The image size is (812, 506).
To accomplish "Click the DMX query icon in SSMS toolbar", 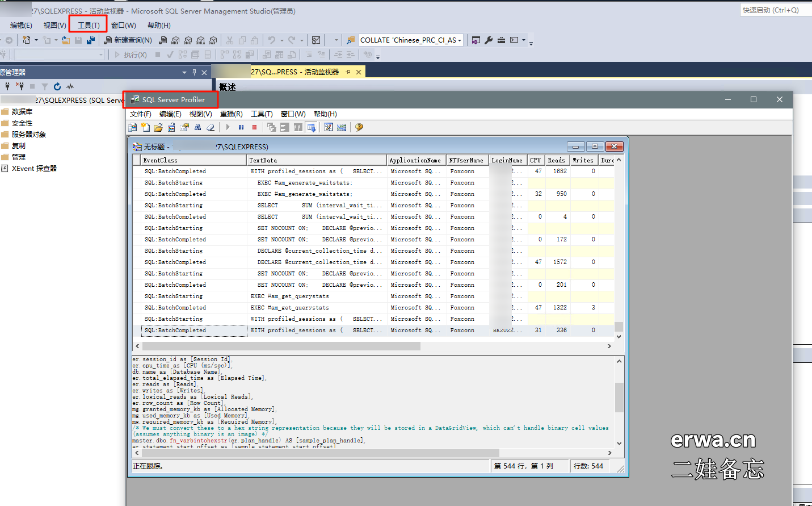I will [x=188, y=40].
